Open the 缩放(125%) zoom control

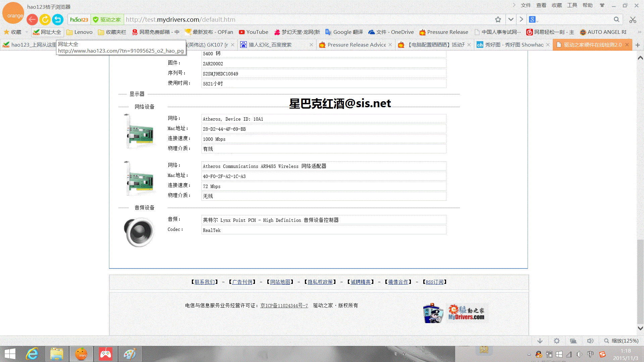621,341
